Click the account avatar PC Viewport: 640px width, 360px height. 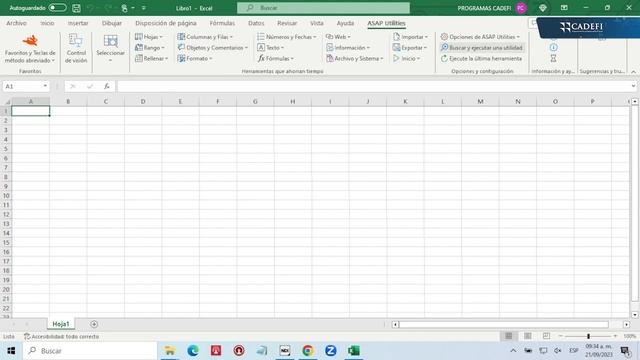(x=521, y=8)
